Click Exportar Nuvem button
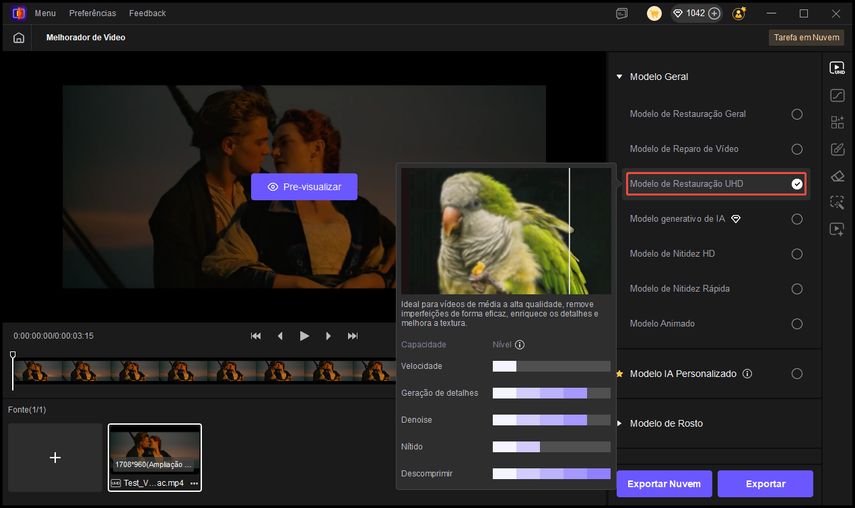Viewport: 855px width, 508px height. tap(664, 483)
